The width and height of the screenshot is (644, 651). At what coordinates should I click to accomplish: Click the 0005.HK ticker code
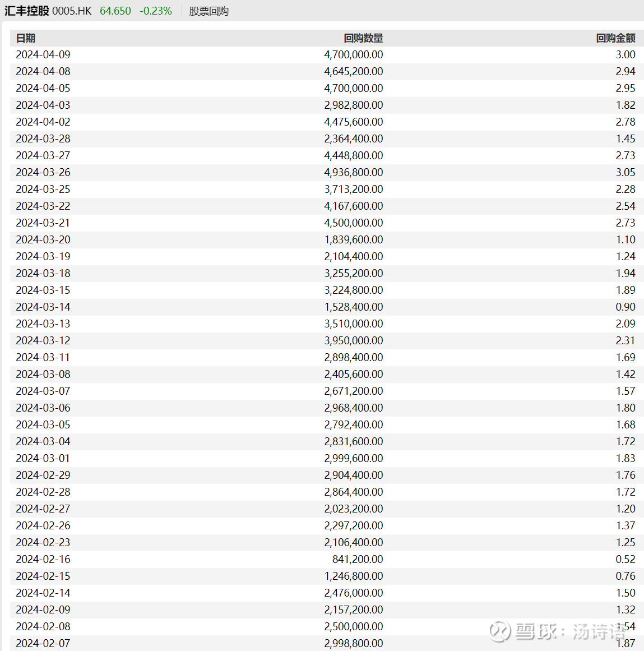(72, 11)
